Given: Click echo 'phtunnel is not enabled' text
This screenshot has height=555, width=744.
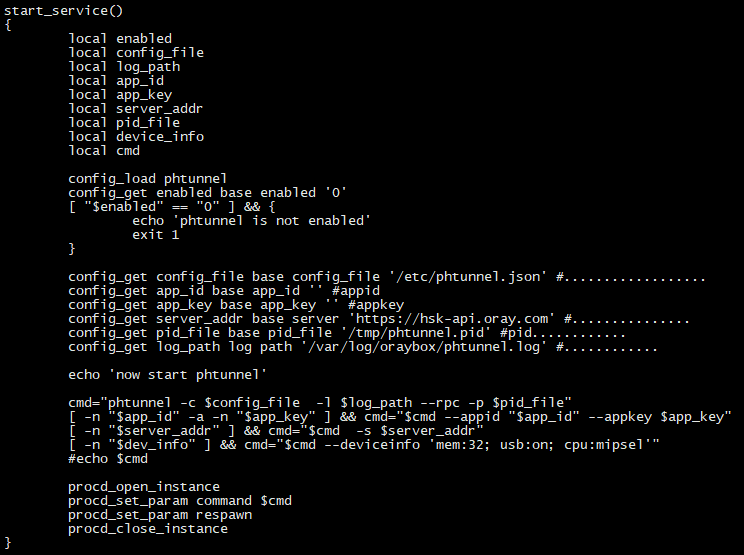Looking at the screenshot, I should pyautogui.click(x=251, y=221).
